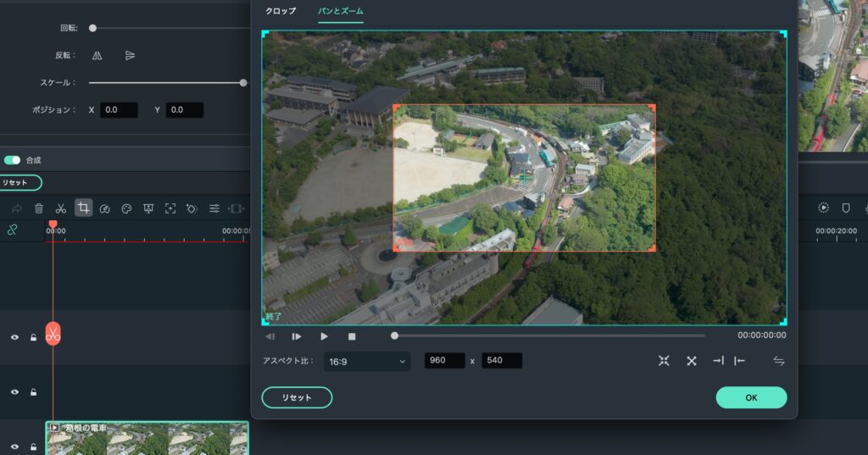Click the OK button in the dialog
The image size is (868, 455).
click(x=751, y=397)
